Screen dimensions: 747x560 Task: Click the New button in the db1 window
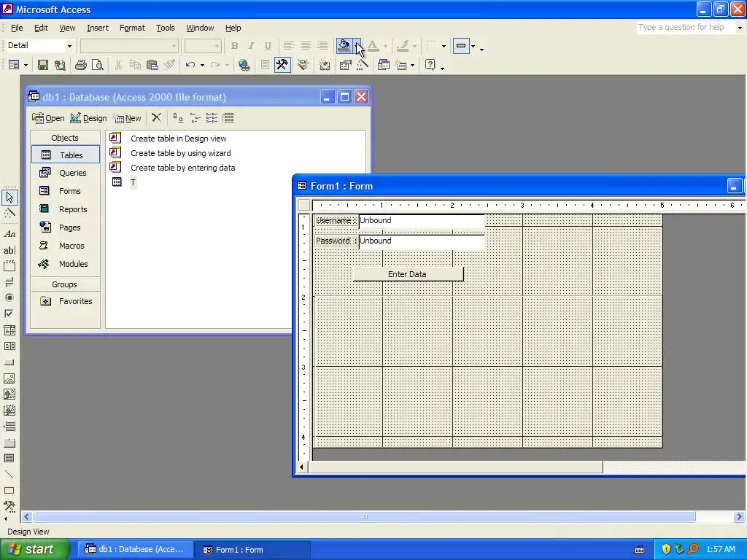(x=127, y=118)
